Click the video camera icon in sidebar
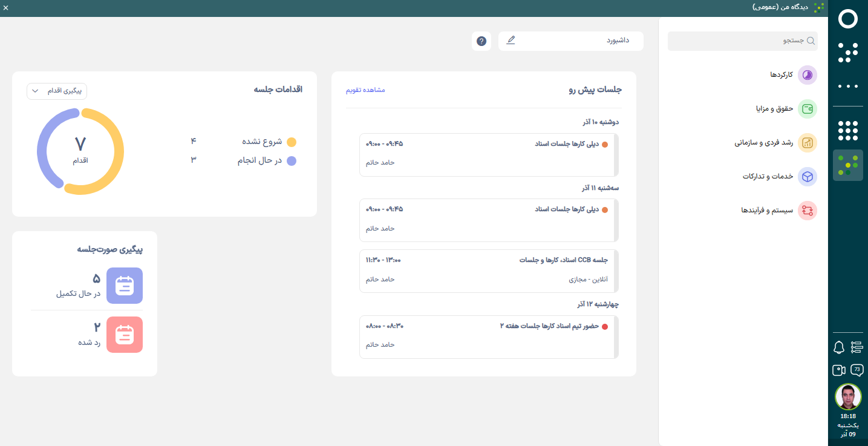868x446 pixels. (839, 370)
